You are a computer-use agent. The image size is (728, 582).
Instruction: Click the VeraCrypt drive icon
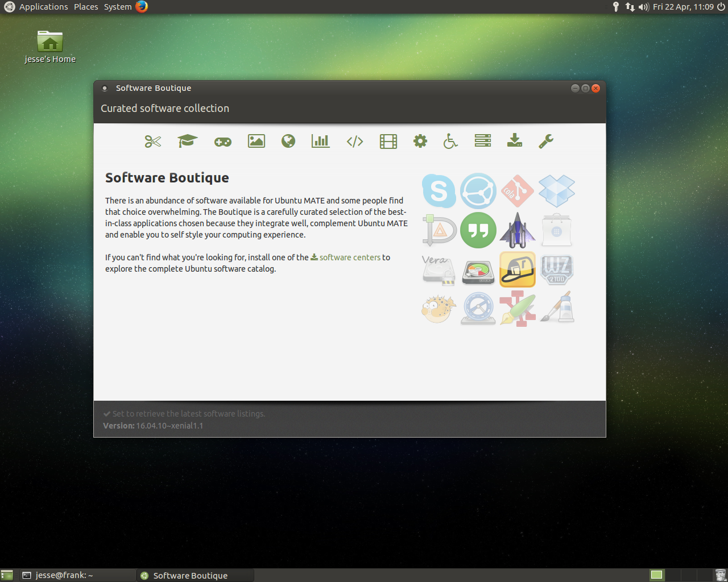[439, 269]
